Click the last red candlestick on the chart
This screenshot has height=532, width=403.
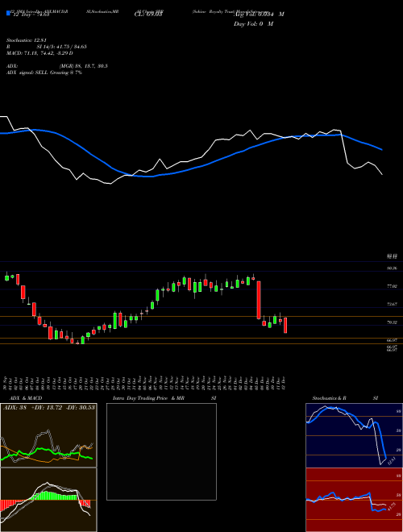click(285, 326)
